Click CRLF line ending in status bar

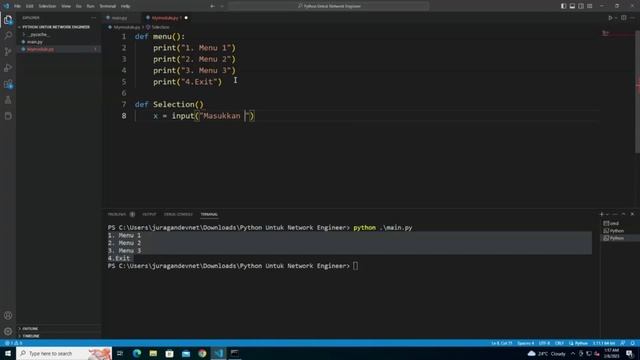pyautogui.click(x=559, y=343)
